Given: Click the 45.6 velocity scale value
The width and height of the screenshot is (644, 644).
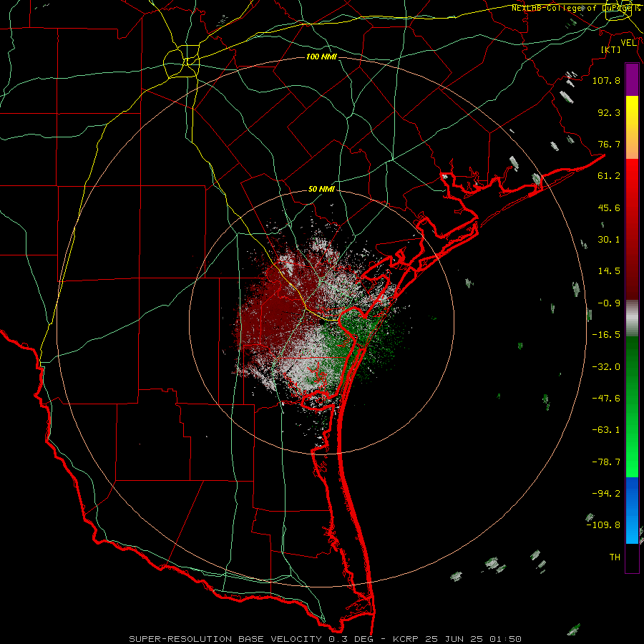Looking at the screenshot, I should pos(609,208).
